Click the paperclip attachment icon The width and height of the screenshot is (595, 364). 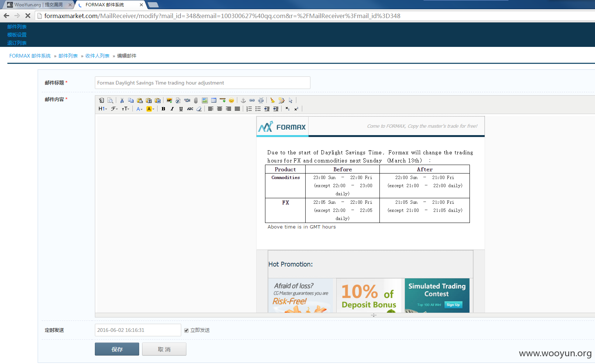[196, 100]
